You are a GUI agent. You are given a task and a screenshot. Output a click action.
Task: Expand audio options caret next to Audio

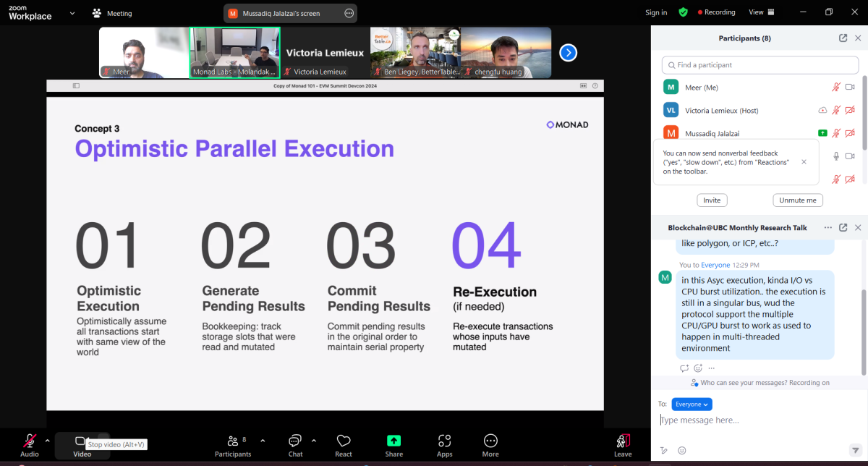tap(48, 440)
